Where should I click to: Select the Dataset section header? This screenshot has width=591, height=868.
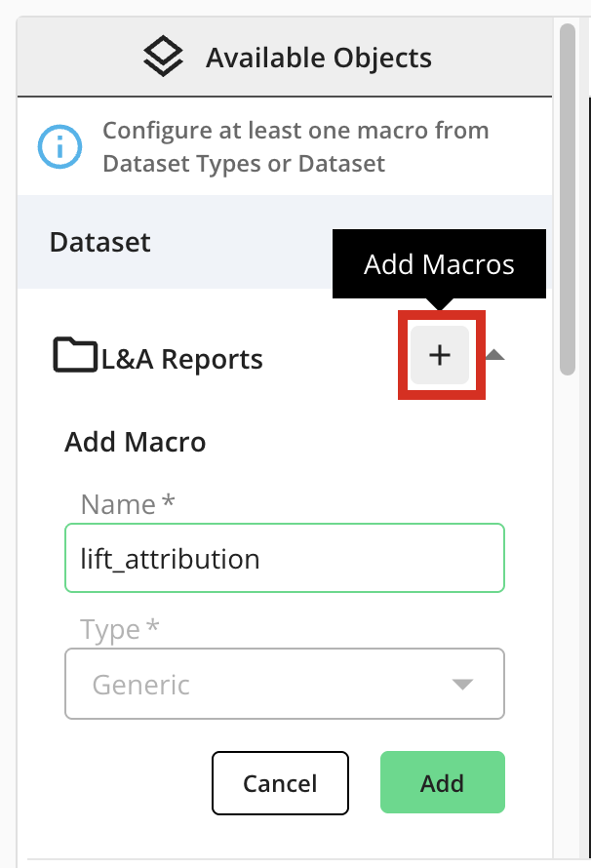(x=100, y=242)
